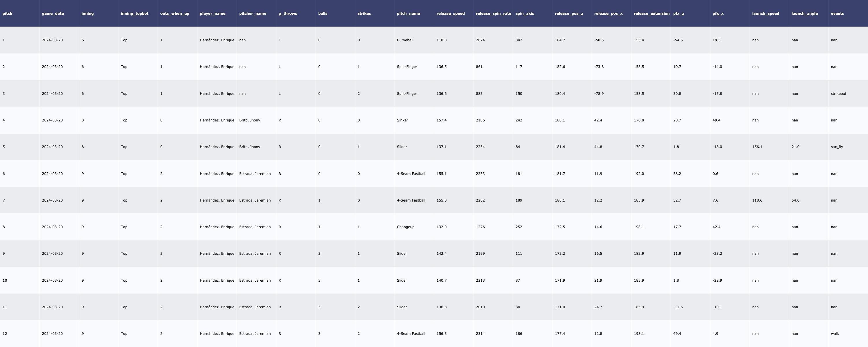Click the spin_axis column header

tap(524, 14)
